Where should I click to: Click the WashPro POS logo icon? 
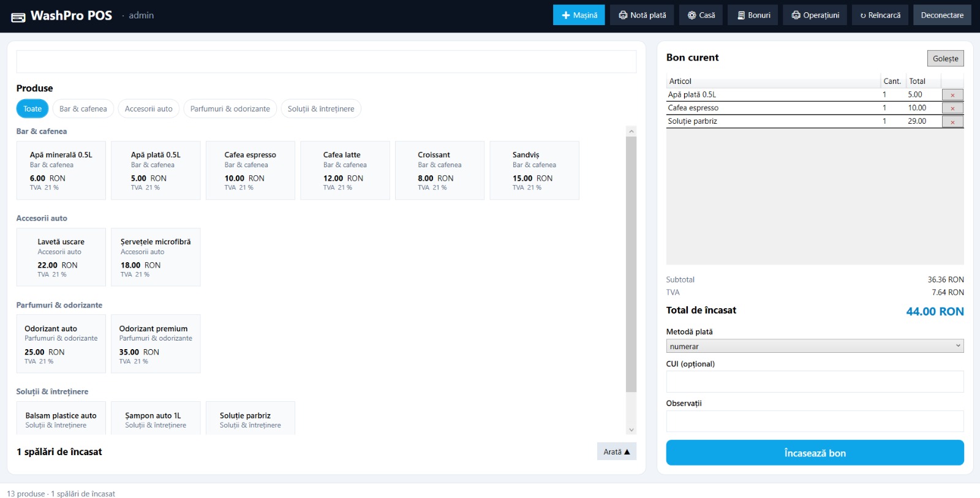coord(18,17)
